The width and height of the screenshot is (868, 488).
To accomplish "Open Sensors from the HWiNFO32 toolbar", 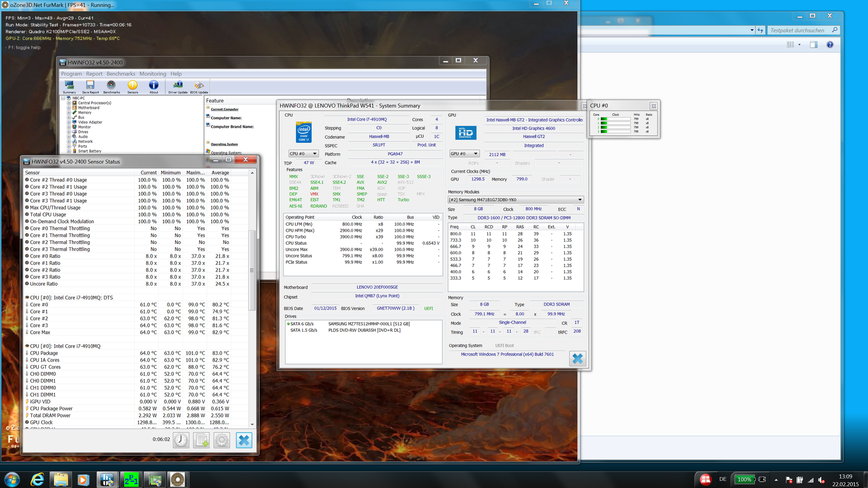I will [132, 86].
